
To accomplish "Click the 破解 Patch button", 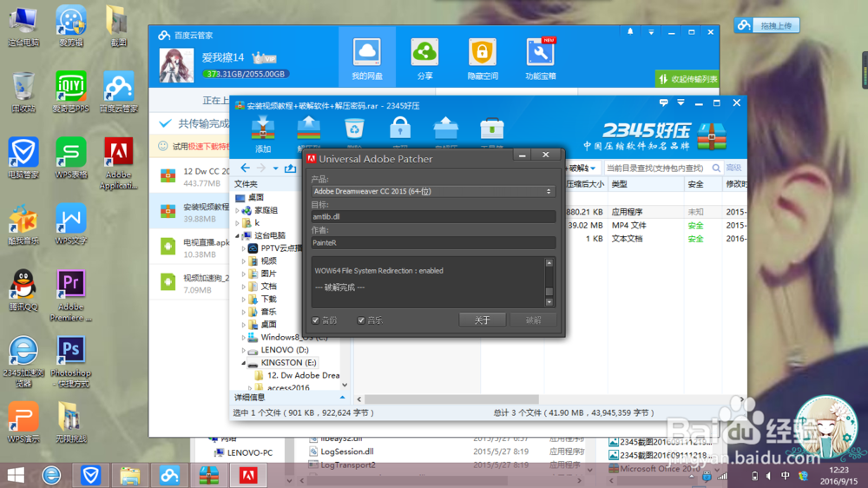I will (533, 320).
